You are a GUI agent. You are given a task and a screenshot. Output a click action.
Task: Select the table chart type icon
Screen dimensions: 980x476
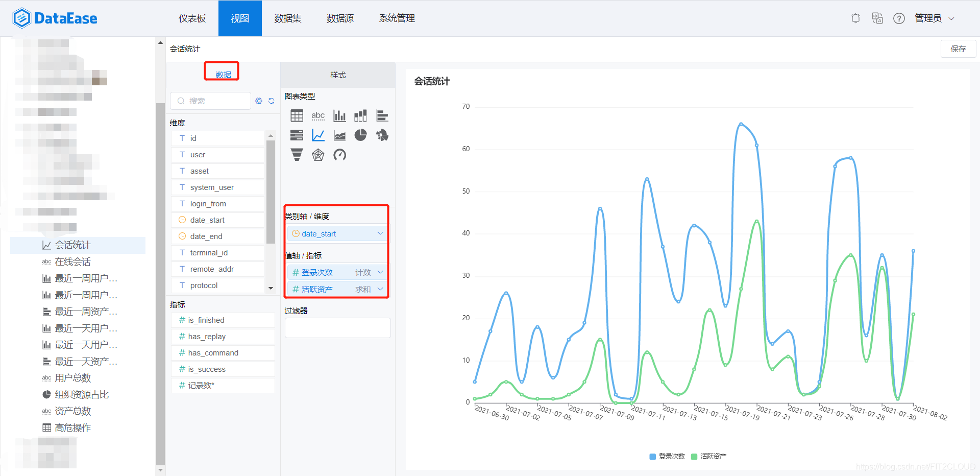(297, 115)
